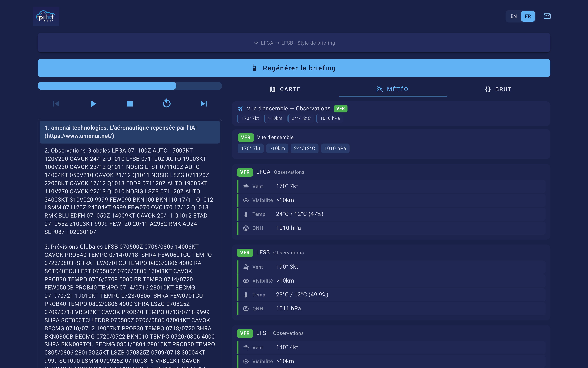
Task: Click VFR badge next to Vue d'ensemble — Observations
Action: pos(340,108)
